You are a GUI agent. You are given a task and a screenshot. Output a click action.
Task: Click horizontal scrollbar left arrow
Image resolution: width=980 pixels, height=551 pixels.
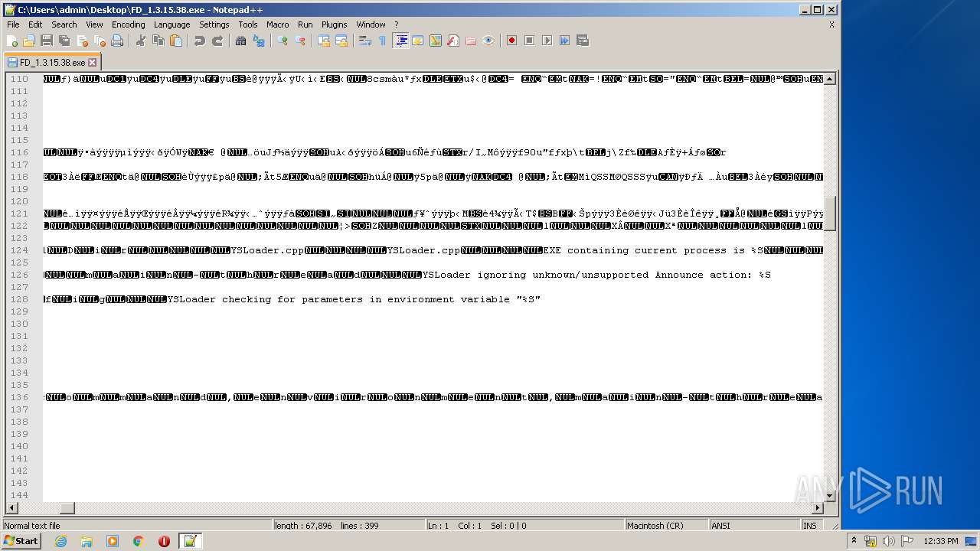point(11,508)
